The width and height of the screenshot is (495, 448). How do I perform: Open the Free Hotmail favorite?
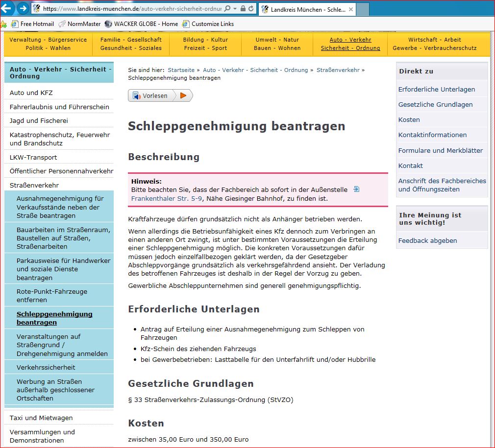[32, 24]
